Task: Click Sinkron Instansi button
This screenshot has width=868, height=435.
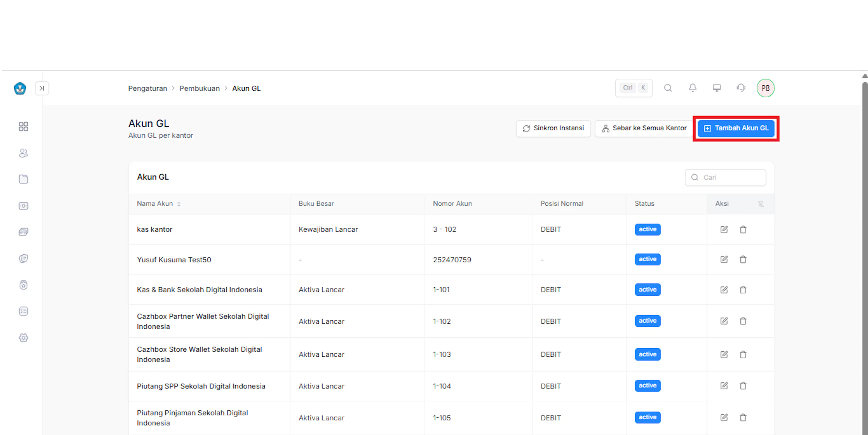Action: (x=553, y=128)
